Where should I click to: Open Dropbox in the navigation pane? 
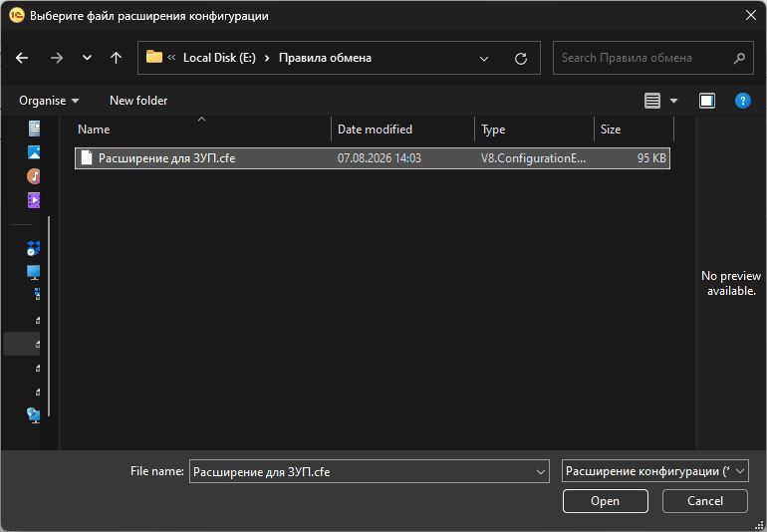(33, 249)
